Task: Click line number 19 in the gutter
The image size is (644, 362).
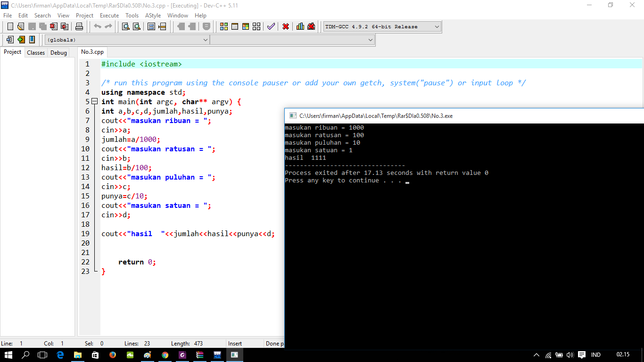Action: click(x=85, y=234)
